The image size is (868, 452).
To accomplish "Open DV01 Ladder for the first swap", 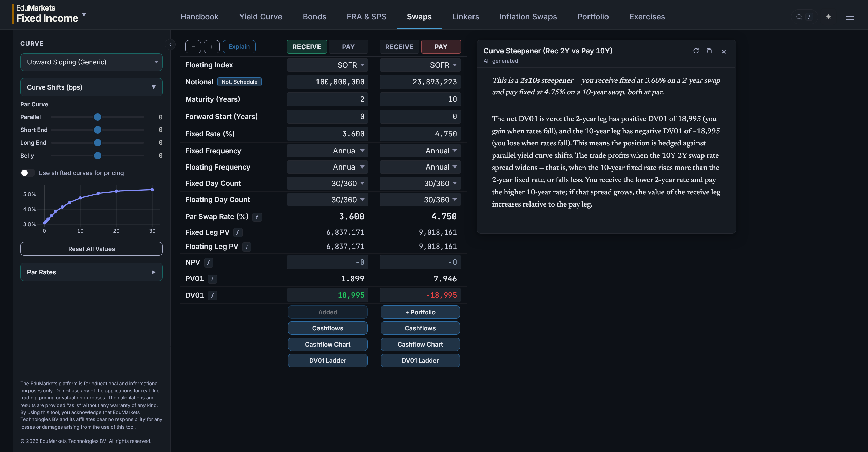I will coord(327,361).
